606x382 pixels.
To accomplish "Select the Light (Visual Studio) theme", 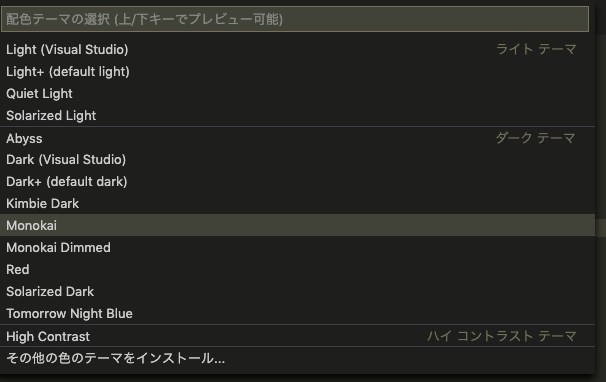I will click(x=297, y=49).
